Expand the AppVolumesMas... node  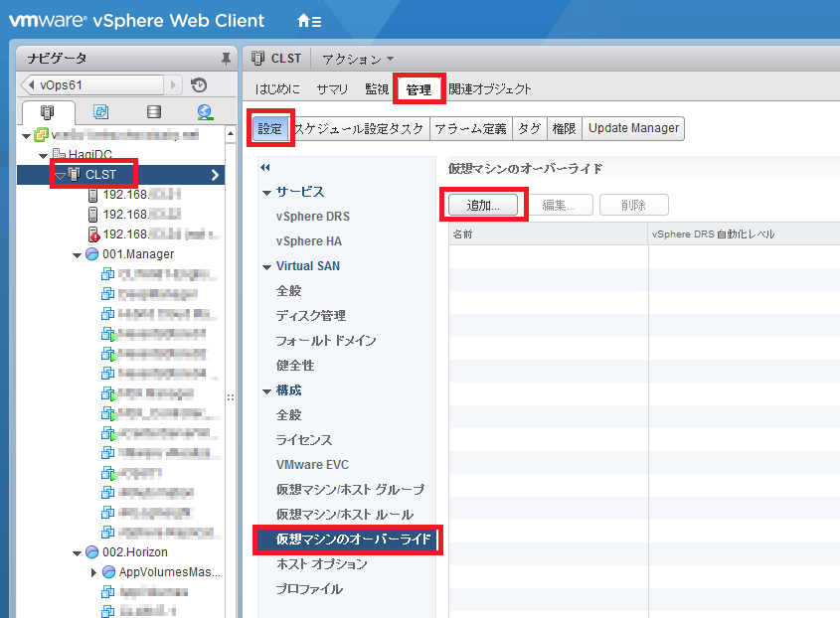click(93, 572)
